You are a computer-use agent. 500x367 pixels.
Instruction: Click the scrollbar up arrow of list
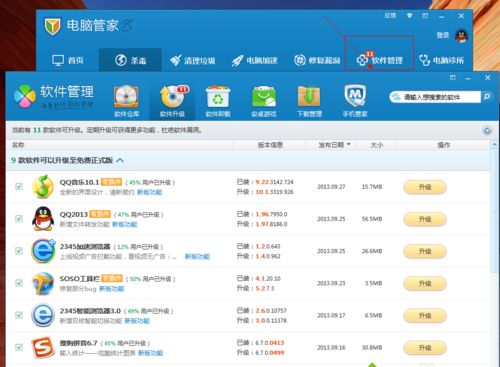(x=494, y=145)
